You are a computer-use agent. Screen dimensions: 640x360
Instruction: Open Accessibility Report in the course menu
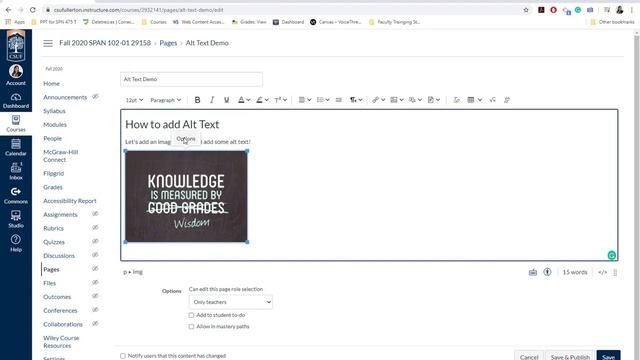point(70,201)
